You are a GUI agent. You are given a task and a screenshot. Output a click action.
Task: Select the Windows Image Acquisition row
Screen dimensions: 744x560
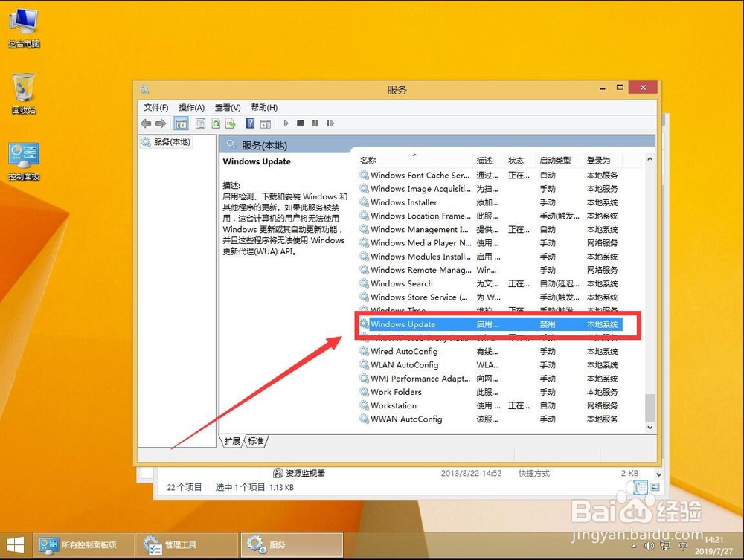pyautogui.click(x=490, y=189)
